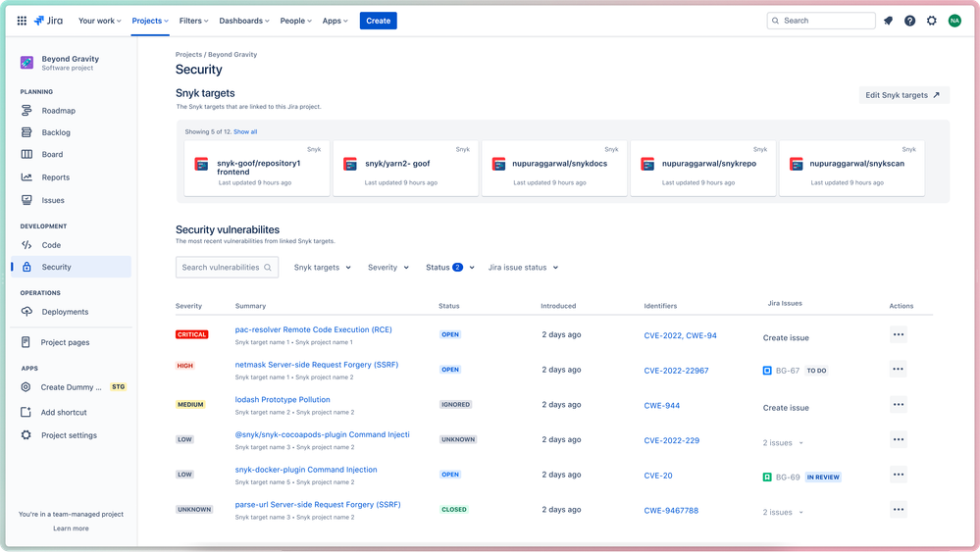Expand Jira issue status filter
The width and height of the screenshot is (980, 553).
[x=523, y=268]
